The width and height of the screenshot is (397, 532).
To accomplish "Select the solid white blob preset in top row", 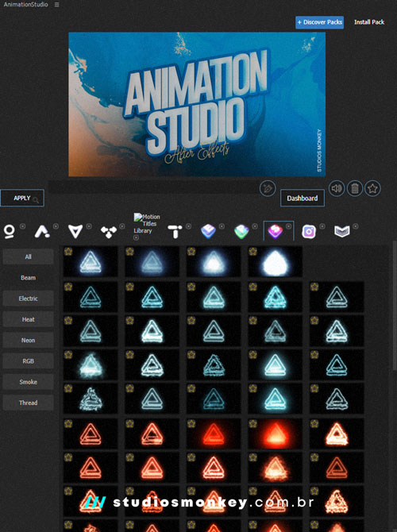I will 275,262.
